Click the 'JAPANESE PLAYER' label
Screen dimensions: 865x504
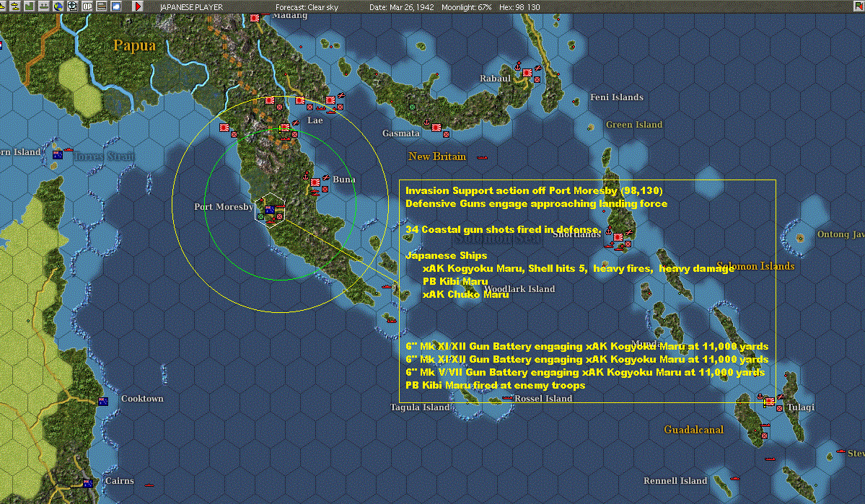191,7
